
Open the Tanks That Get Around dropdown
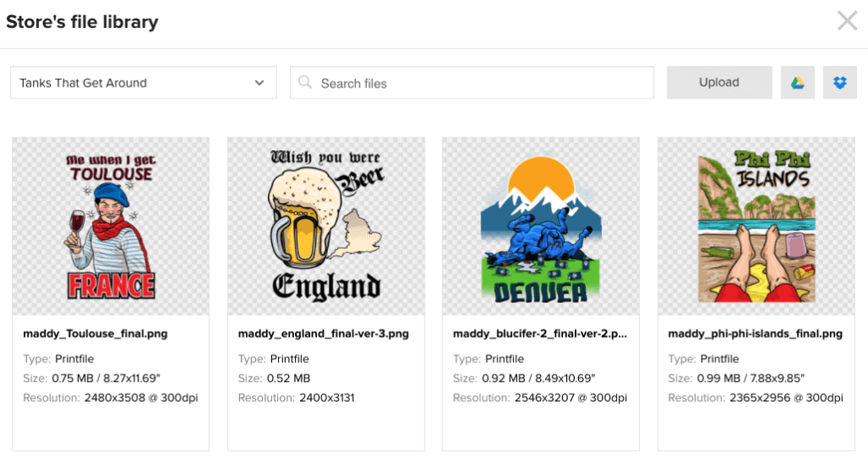[143, 82]
